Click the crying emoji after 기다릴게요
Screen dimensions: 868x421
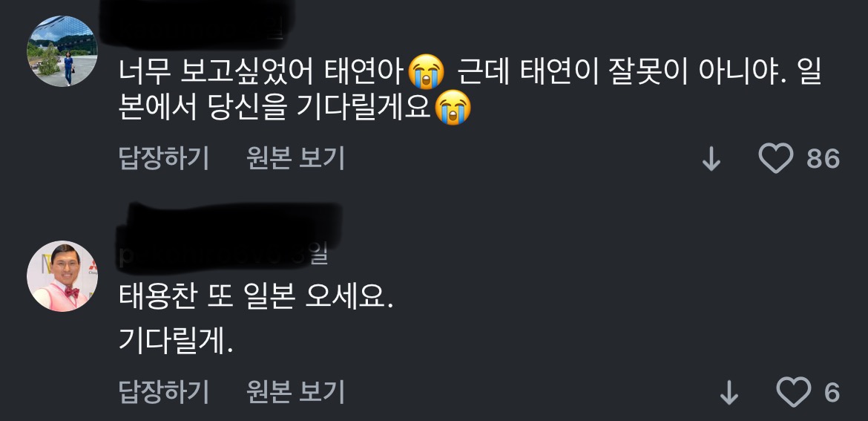coord(453,107)
